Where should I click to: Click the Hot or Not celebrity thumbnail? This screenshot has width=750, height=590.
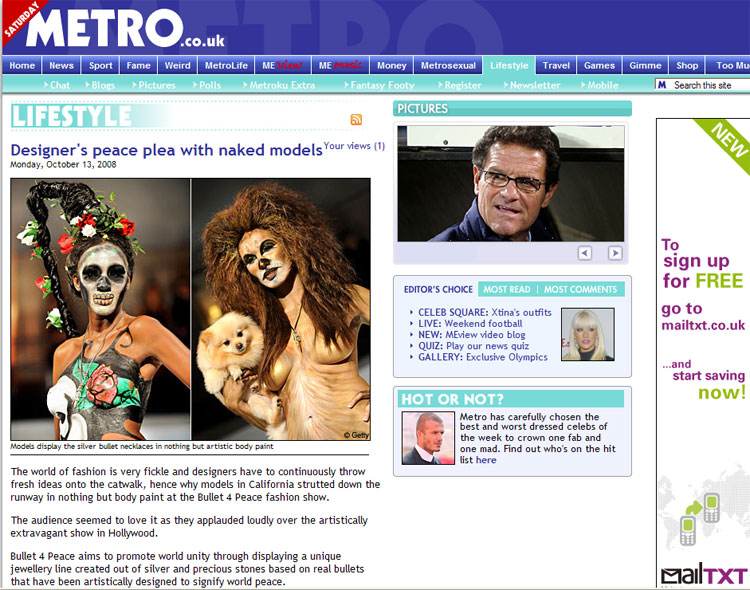tap(428, 438)
